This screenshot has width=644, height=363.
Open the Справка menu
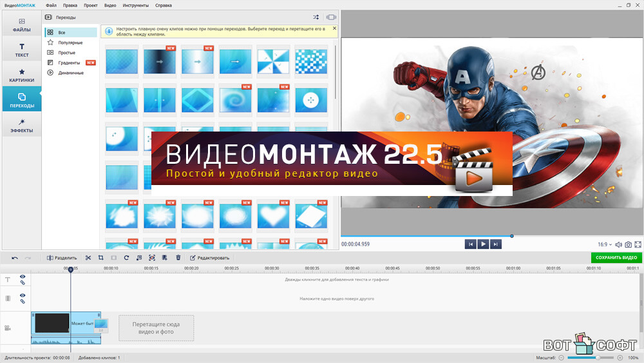pyautogui.click(x=164, y=5)
